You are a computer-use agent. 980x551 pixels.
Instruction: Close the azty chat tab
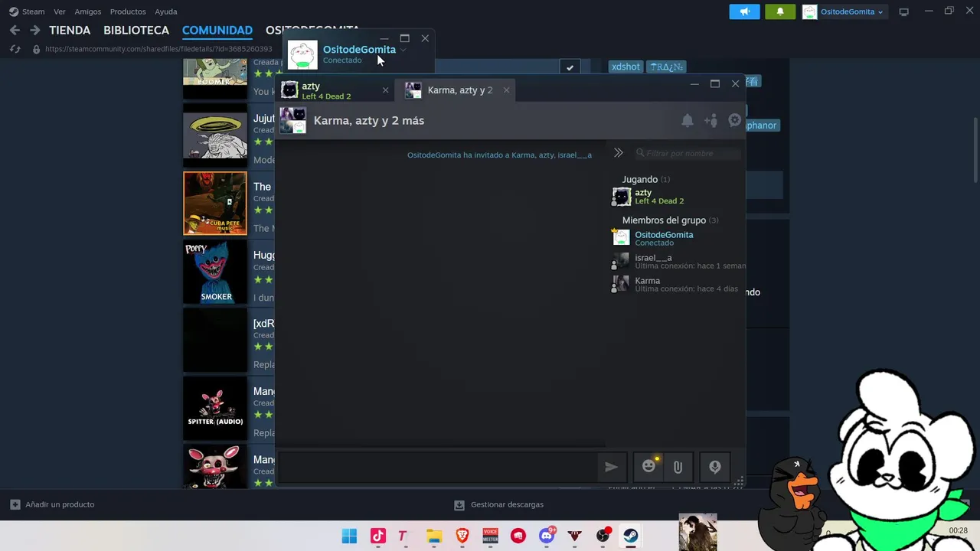(x=385, y=90)
